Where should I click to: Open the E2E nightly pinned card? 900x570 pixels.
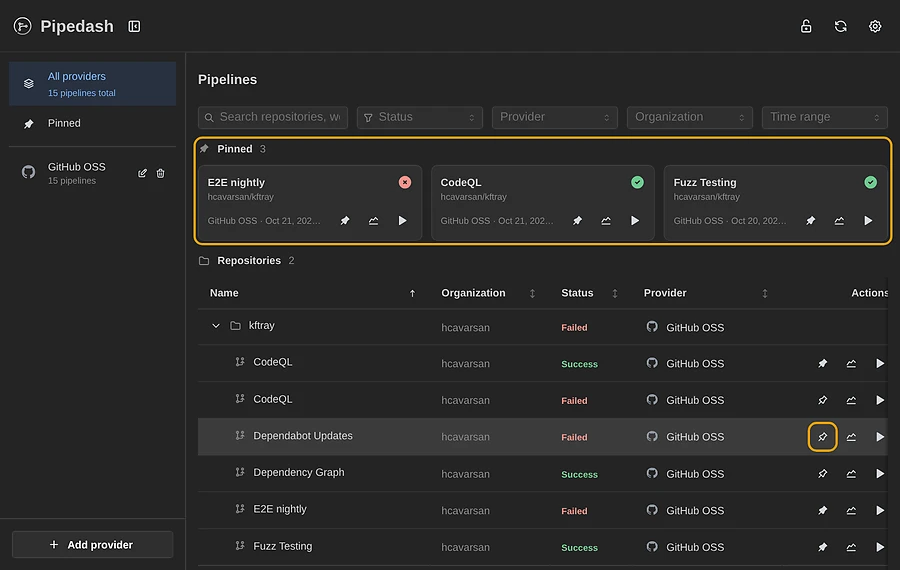[310, 203]
